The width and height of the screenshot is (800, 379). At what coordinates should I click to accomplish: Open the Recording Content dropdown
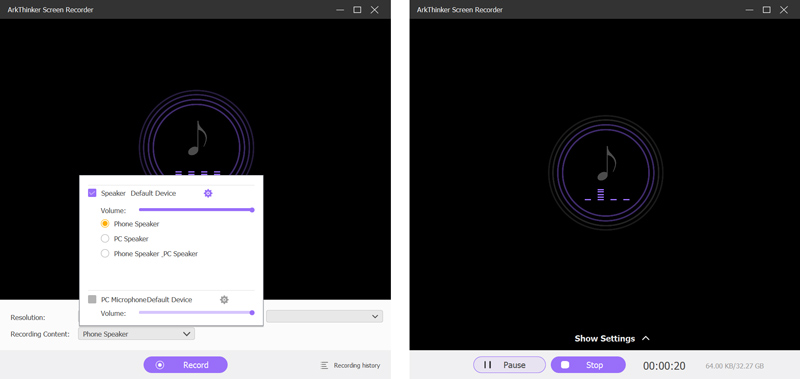coord(136,334)
